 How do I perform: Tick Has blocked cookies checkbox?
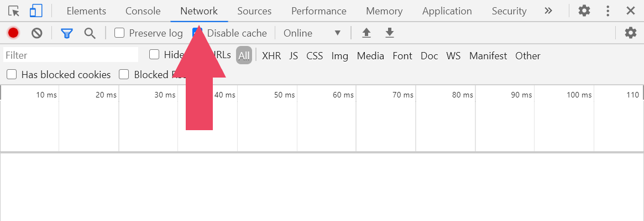[x=12, y=74]
